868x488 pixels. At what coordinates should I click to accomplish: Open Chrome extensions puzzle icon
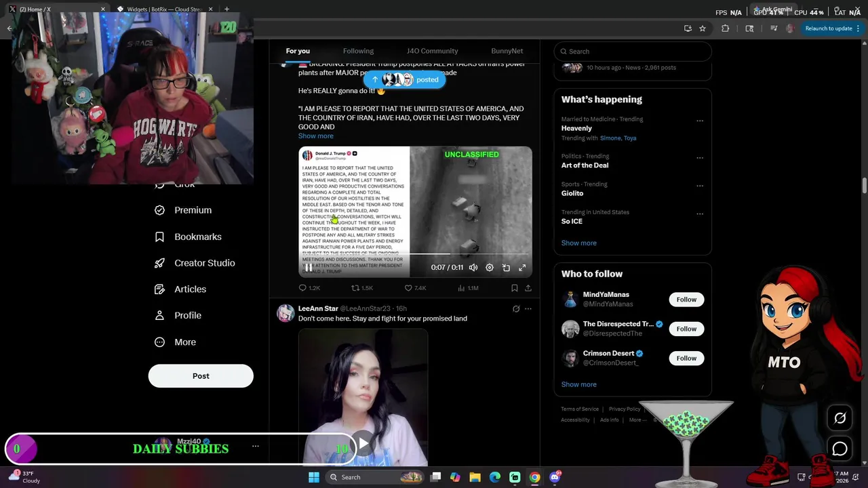(726, 28)
